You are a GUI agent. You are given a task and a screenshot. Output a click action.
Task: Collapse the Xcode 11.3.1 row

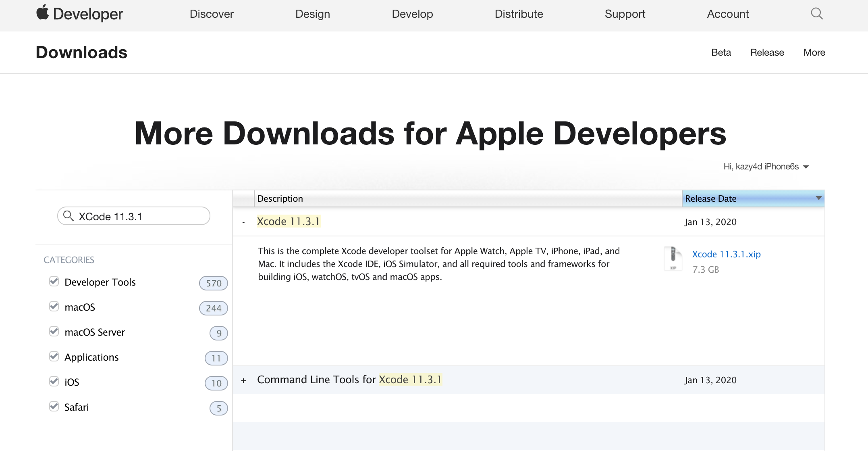(243, 222)
